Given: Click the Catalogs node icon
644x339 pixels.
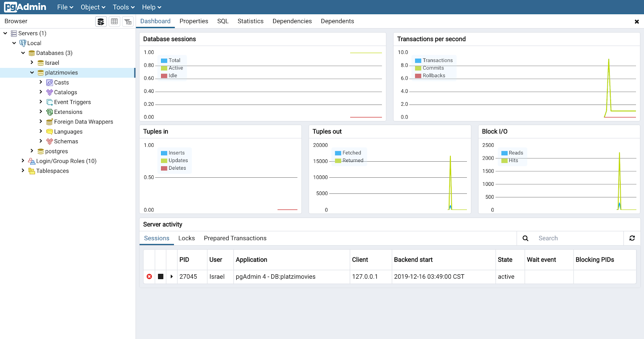Looking at the screenshot, I should [x=50, y=92].
